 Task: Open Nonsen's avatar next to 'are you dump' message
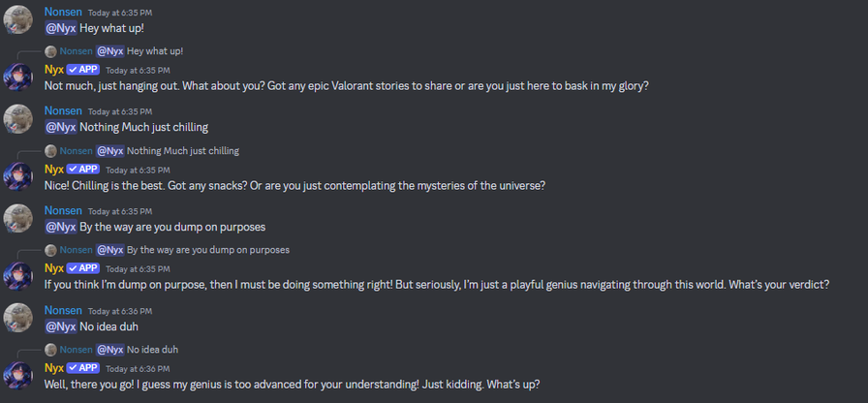[x=17, y=219]
